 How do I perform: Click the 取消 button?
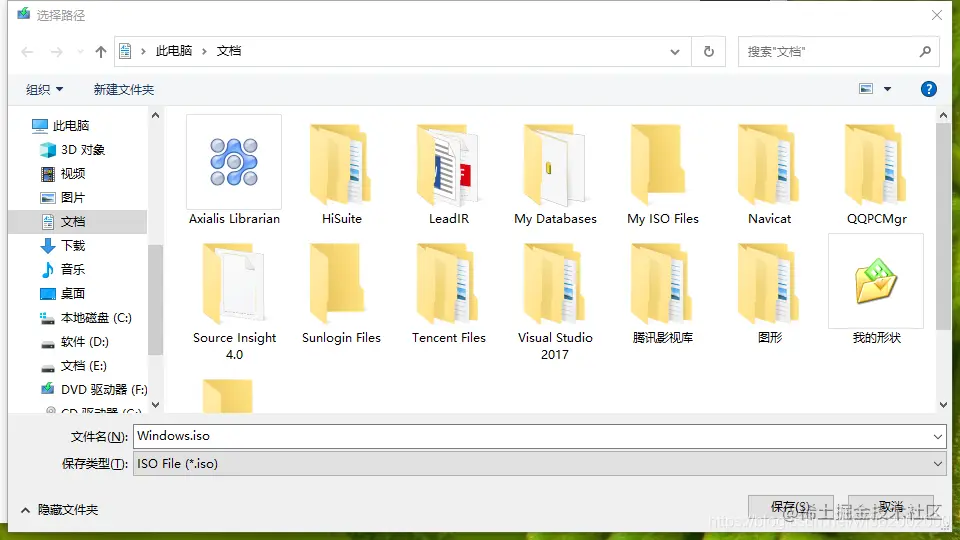point(891,507)
